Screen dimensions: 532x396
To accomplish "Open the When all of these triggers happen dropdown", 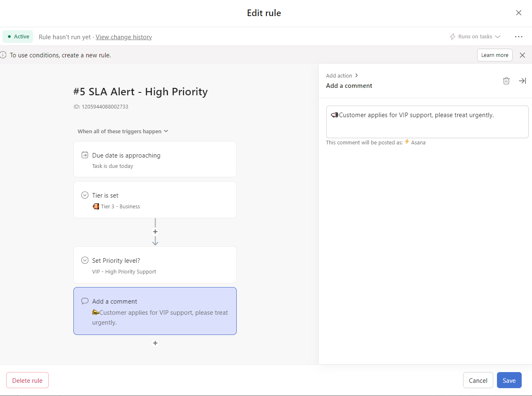I will pyautogui.click(x=122, y=131).
